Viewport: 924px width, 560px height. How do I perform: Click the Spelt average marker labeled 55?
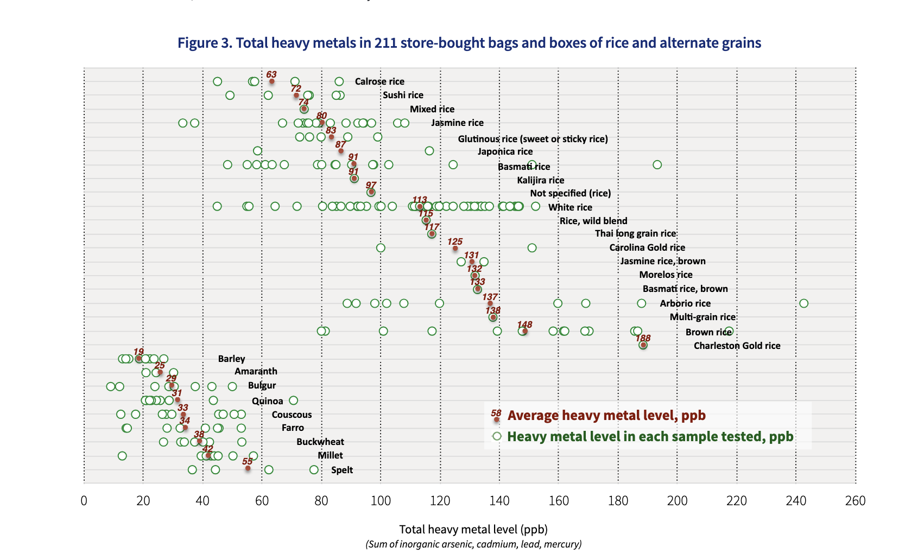248,468
